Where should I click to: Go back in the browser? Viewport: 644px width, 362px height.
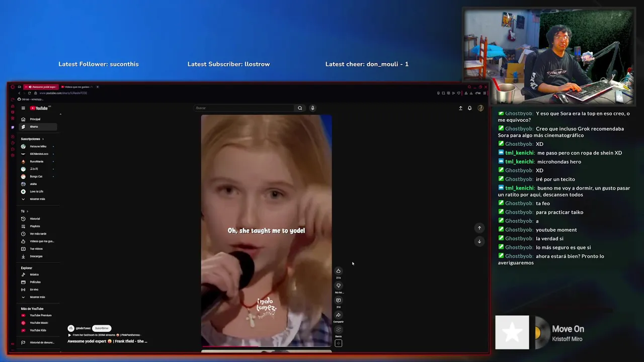click(x=19, y=93)
